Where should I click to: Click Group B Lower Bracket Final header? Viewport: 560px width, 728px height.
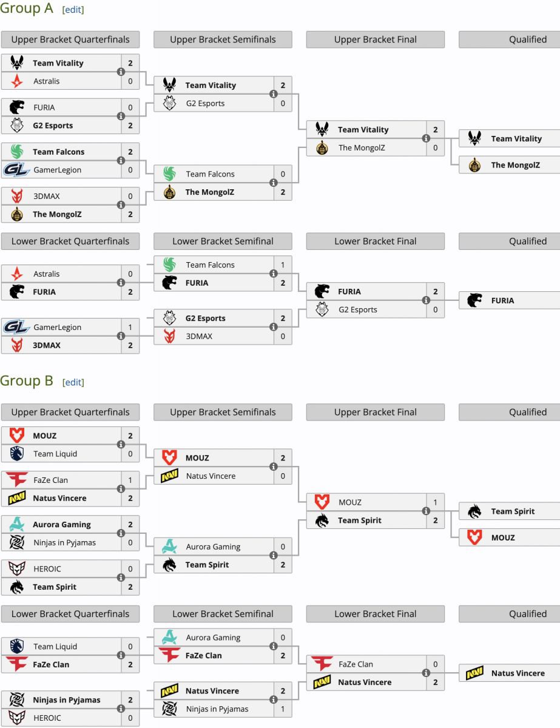375,613
